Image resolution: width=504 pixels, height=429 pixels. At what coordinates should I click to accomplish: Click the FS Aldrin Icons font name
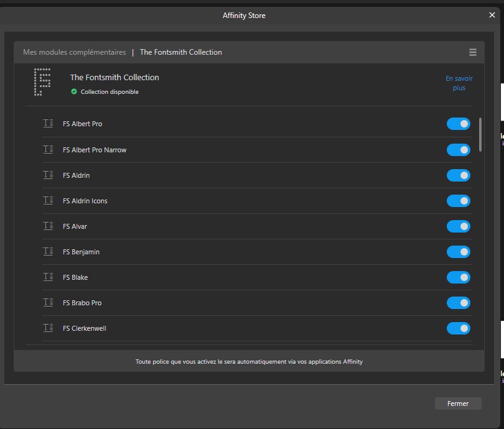[x=85, y=201]
